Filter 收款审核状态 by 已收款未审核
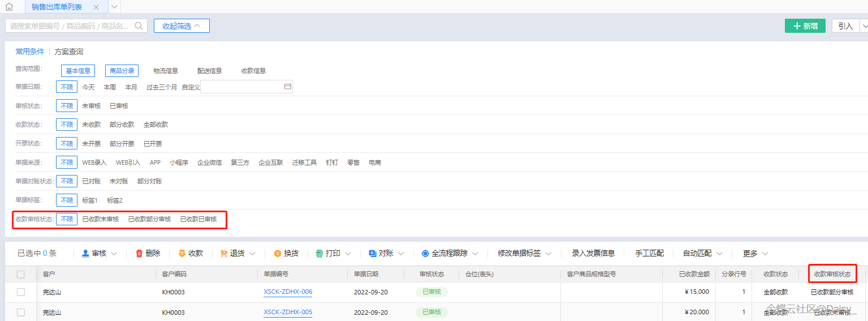 pos(101,219)
